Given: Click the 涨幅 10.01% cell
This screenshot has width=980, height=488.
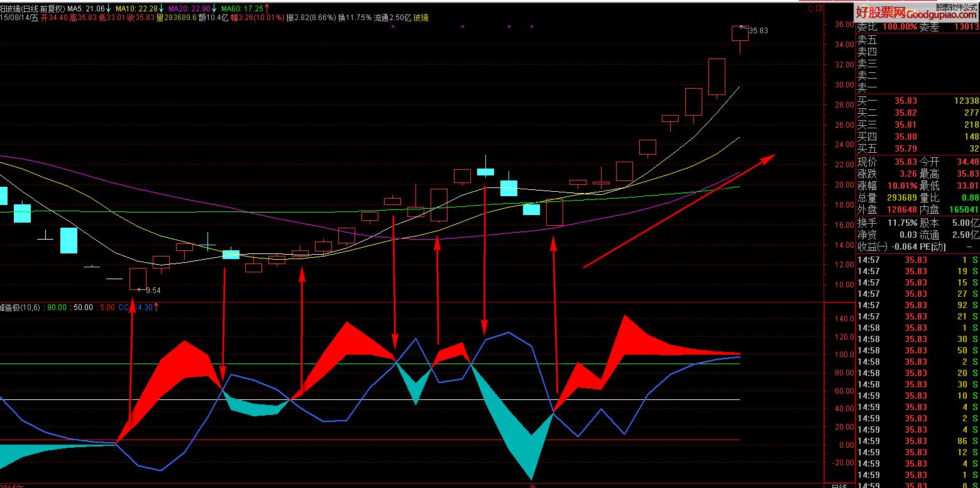Looking at the screenshot, I should tap(887, 186).
